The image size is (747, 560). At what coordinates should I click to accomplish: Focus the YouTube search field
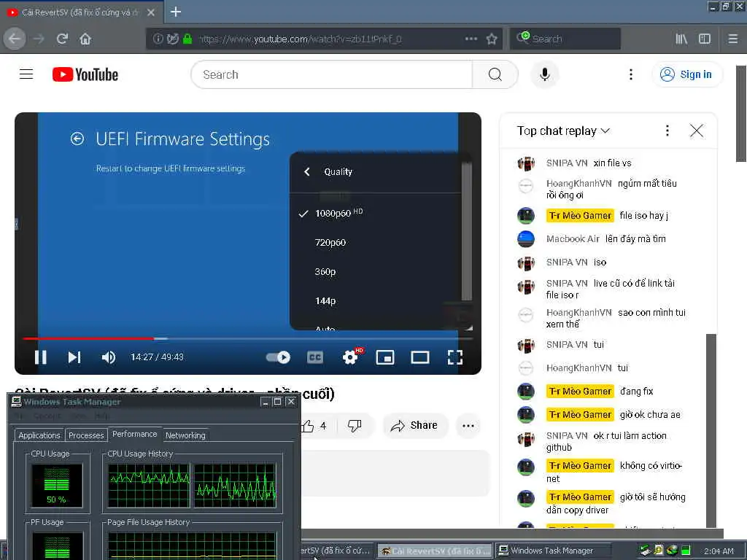[x=332, y=74]
